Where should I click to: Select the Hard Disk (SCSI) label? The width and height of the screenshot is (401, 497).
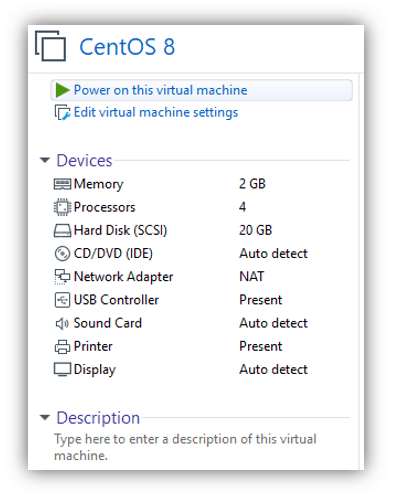tap(120, 231)
